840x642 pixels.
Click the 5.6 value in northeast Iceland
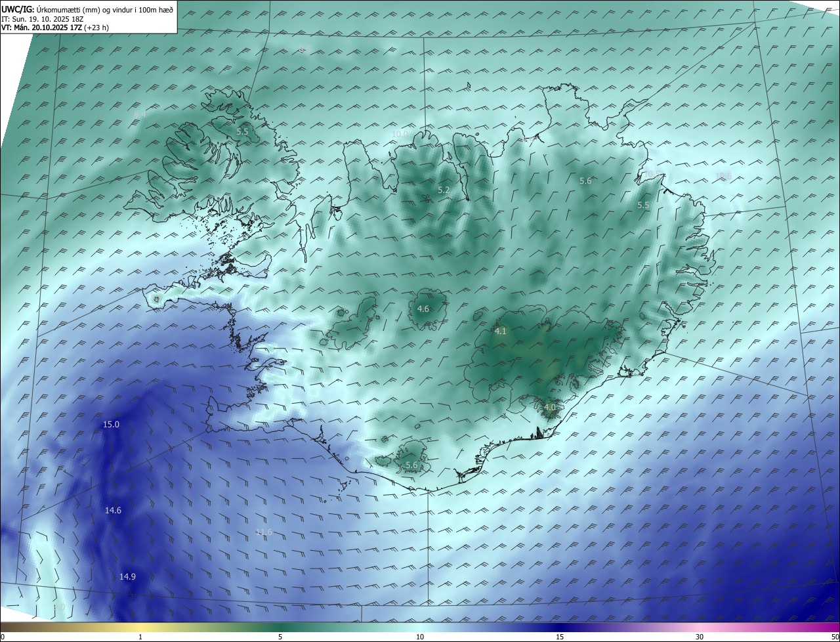[x=585, y=181]
